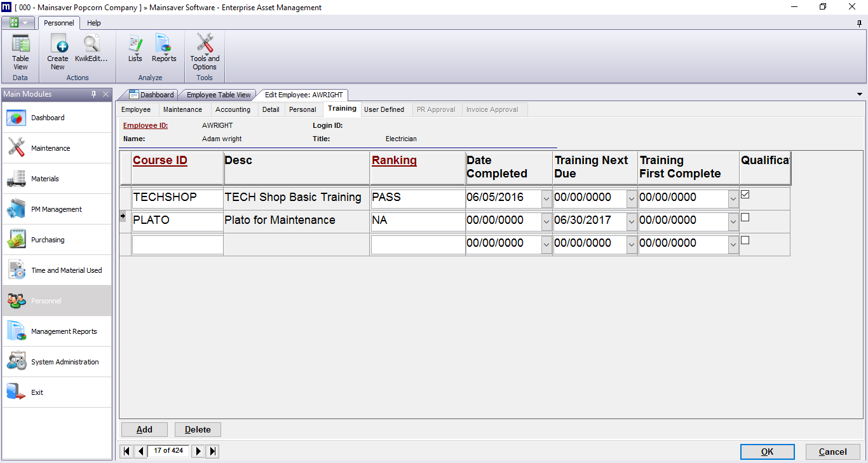Select the PM Management module
The image size is (868, 463).
(x=56, y=209)
